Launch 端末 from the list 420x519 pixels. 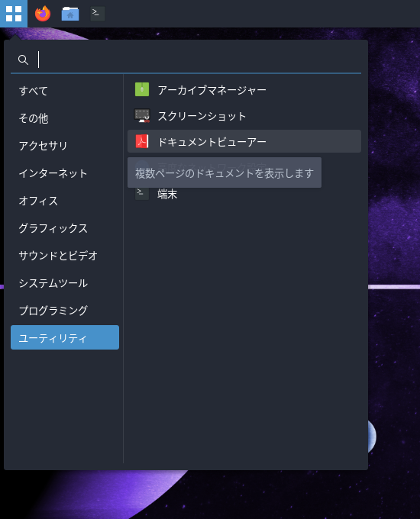pos(244,193)
